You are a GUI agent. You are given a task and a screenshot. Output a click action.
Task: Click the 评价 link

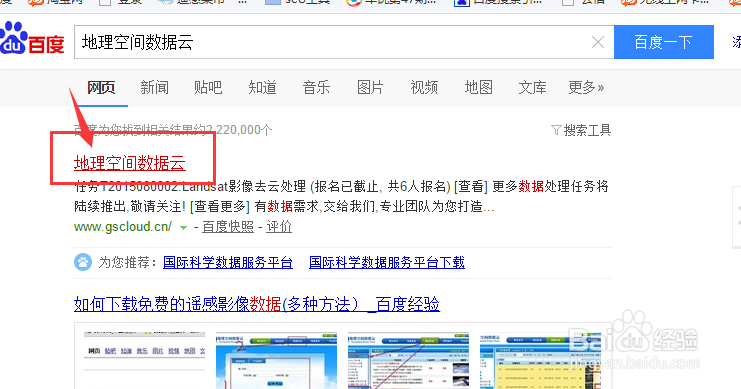(x=279, y=227)
